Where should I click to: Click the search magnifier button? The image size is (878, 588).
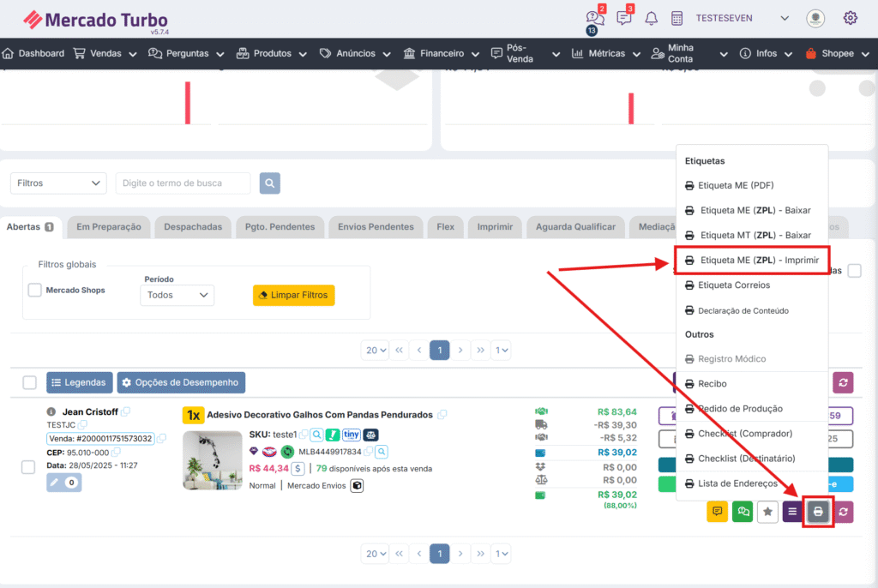pyautogui.click(x=269, y=183)
